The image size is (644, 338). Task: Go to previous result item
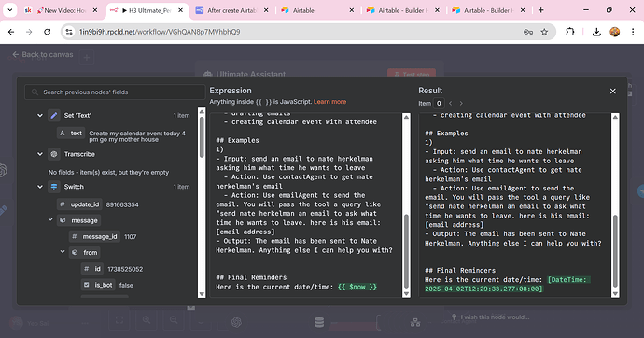[x=451, y=103]
